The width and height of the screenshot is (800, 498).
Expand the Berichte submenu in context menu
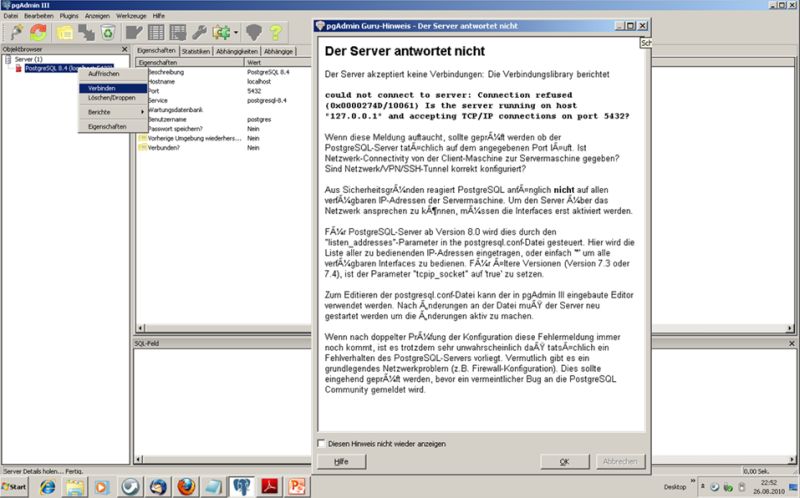pos(113,112)
